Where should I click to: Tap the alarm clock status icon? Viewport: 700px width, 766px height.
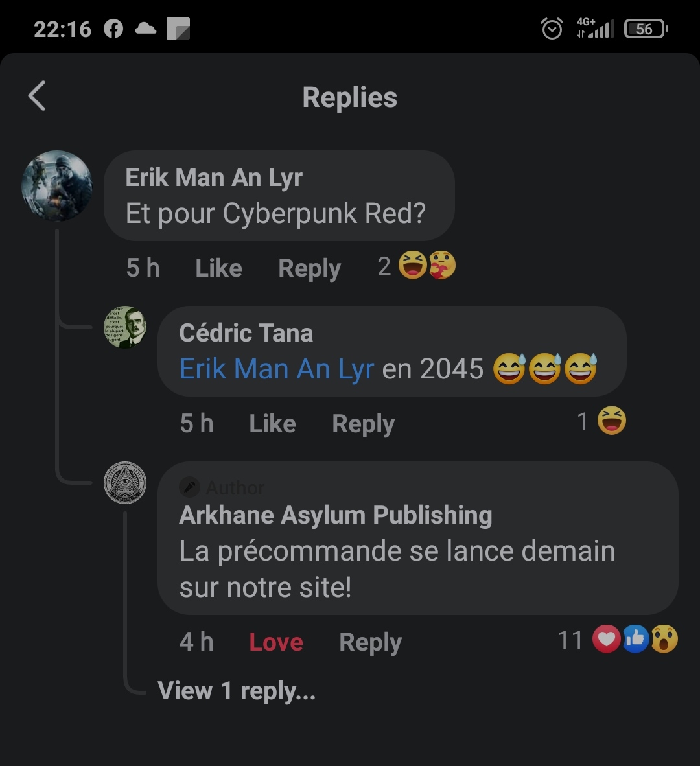[552, 29]
